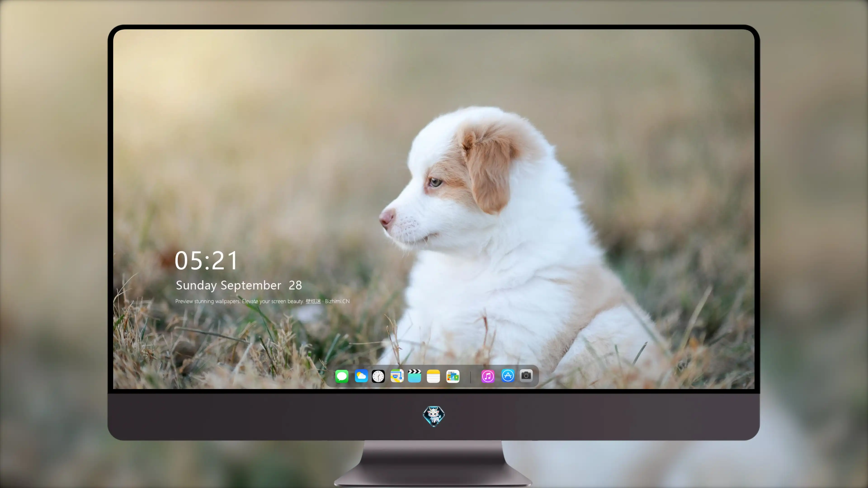
Task: Open the Clock app in the dock
Action: (x=378, y=376)
